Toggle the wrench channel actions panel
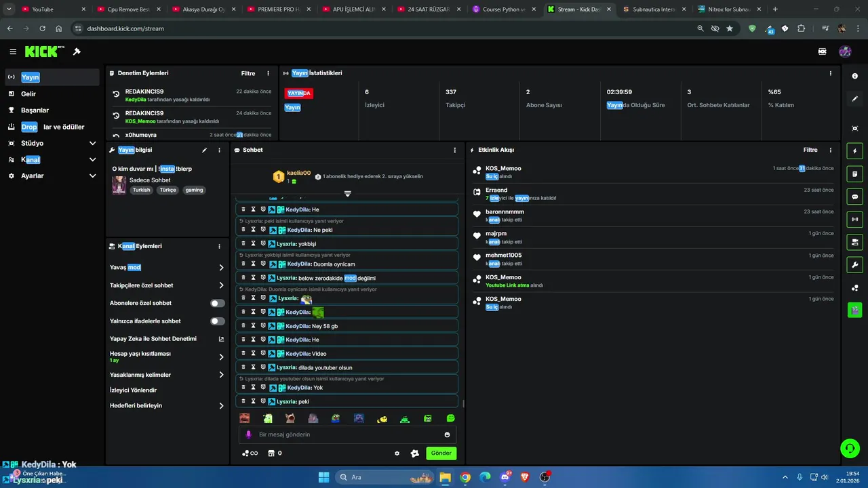 pos(854,265)
